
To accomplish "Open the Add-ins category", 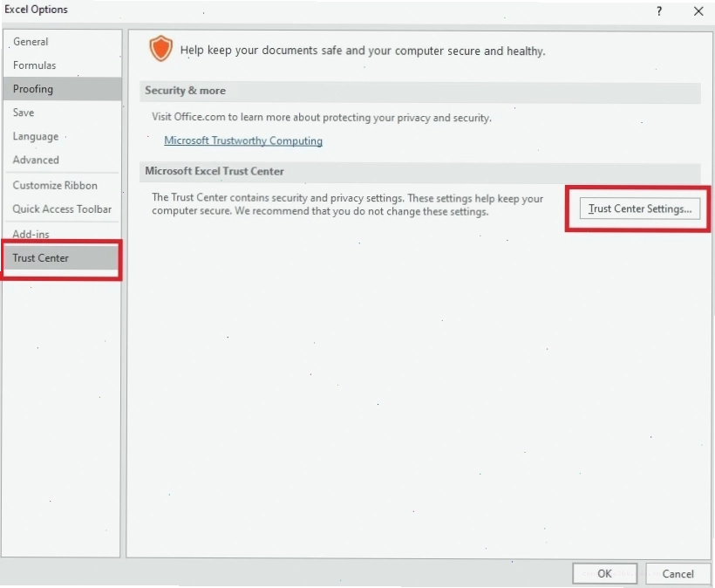I will coord(62,234).
